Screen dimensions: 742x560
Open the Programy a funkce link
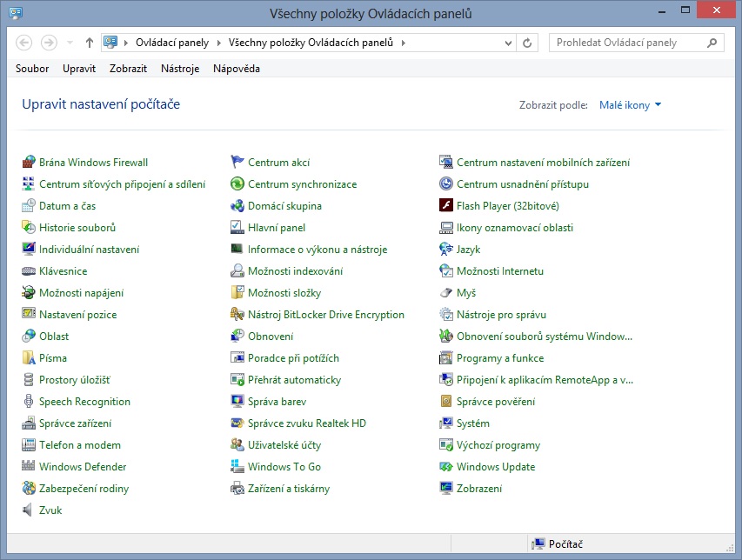coord(499,358)
